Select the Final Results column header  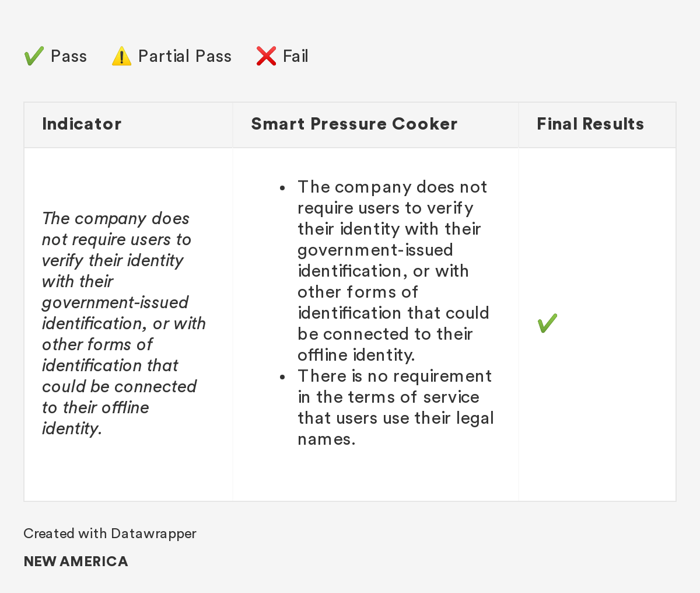point(590,124)
